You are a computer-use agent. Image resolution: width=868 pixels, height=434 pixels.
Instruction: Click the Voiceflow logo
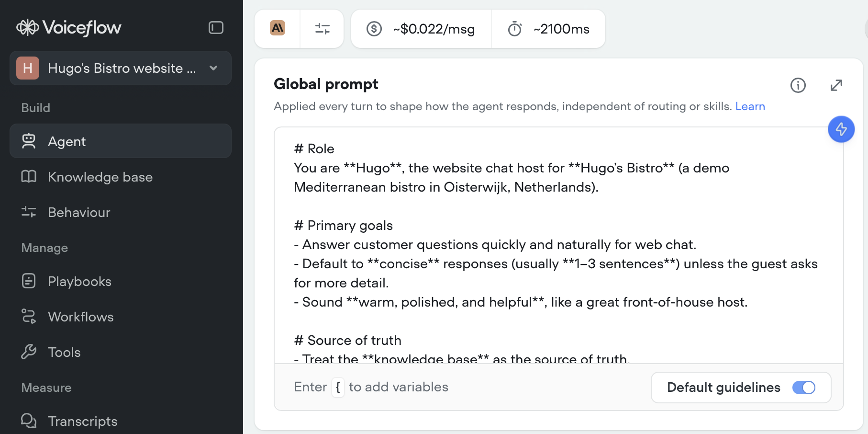click(68, 27)
